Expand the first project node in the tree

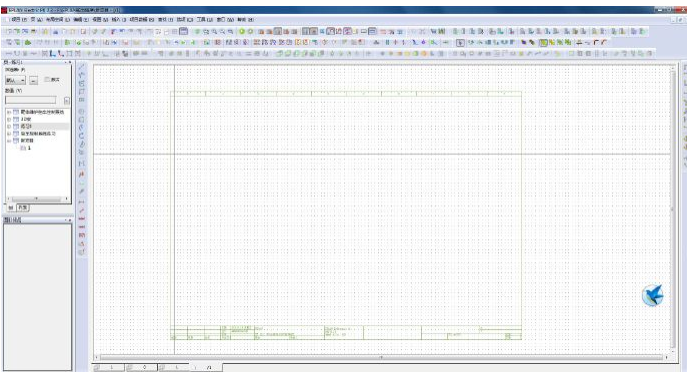pos(9,112)
